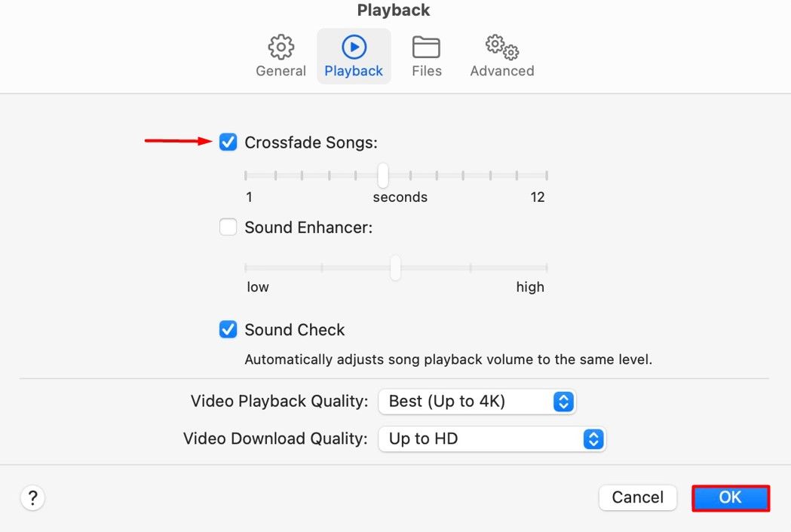This screenshot has width=791, height=532.
Task: Open the Files folder icon
Action: tap(426, 47)
